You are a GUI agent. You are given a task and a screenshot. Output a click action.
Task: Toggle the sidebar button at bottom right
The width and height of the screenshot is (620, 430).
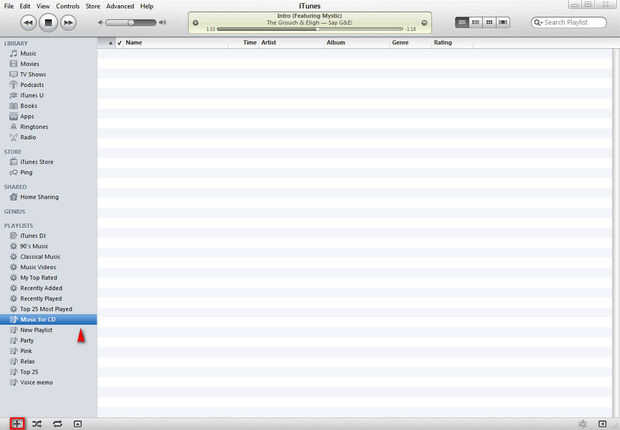602,424
